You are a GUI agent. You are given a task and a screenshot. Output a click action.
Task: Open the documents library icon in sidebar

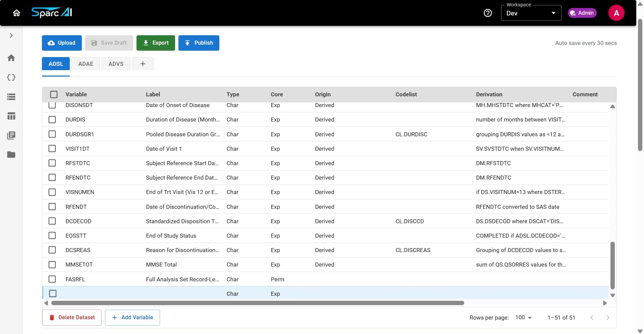point(11,135)
